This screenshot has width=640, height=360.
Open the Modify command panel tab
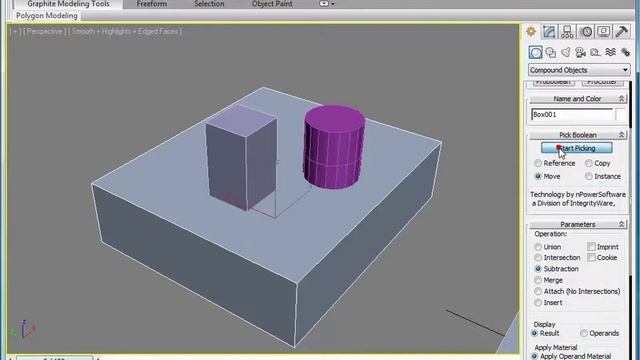(x=549, y=31)
